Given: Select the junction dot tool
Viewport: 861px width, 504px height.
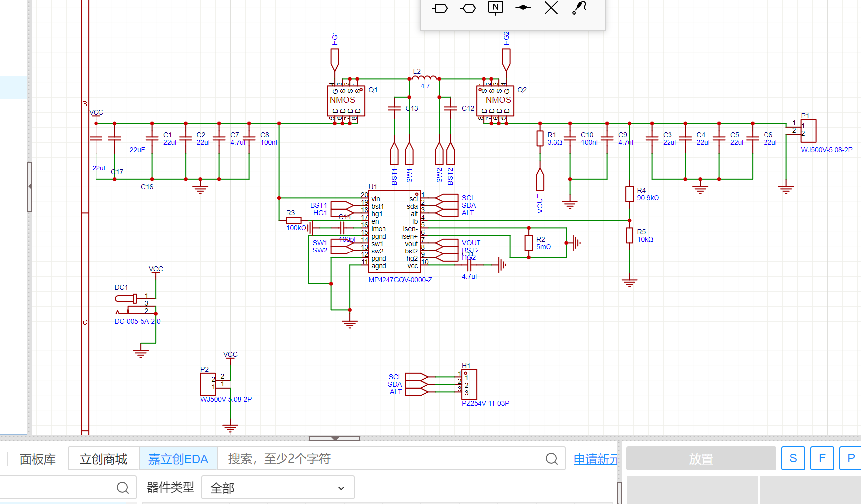Looking at the screenshot, I should point(523,8).
